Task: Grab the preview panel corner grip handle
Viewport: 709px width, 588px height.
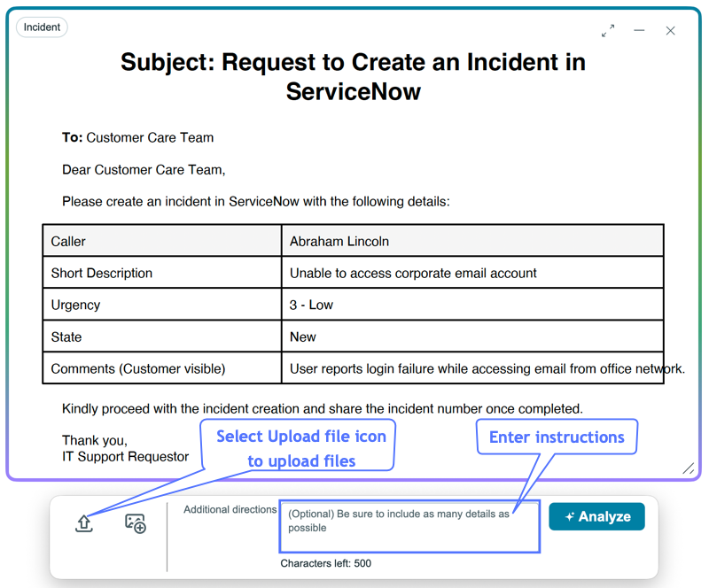Action: tap(689, 468)
